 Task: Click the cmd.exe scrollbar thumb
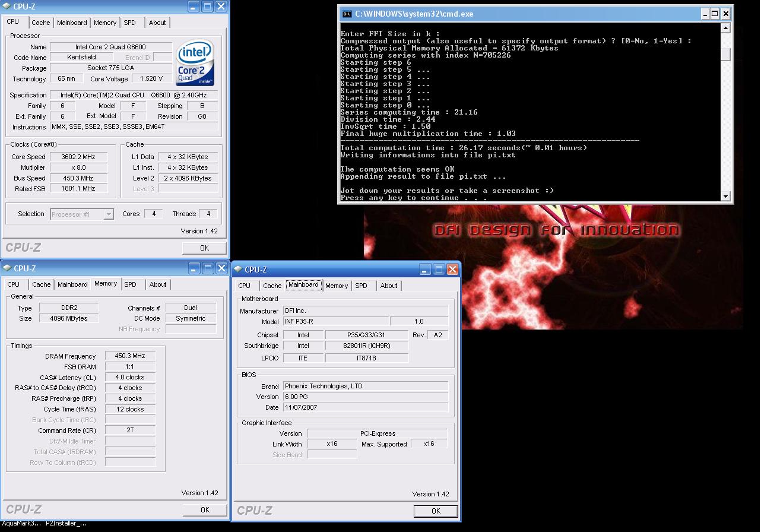point(725,55)
